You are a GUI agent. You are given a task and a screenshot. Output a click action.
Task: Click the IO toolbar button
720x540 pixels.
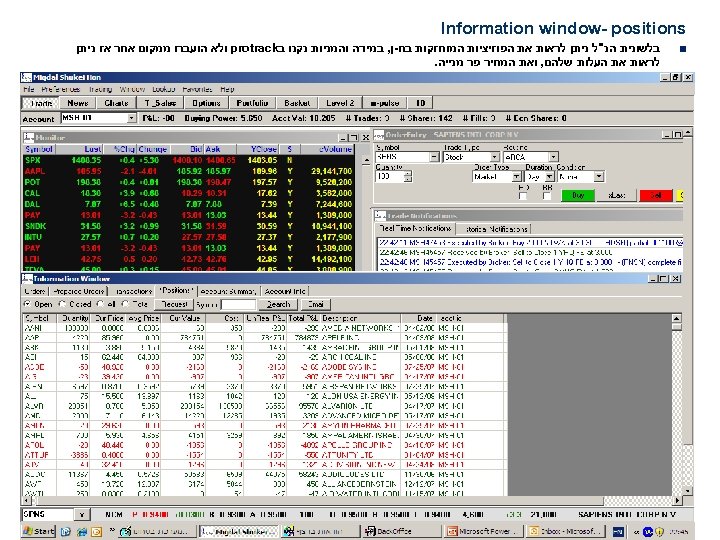[x=420, y=103]
